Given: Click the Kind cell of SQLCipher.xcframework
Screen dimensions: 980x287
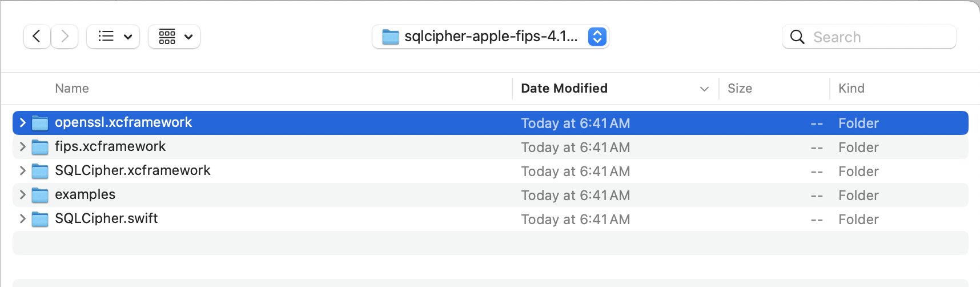Looking at the screenshot, I should click(x=858, y=172).
